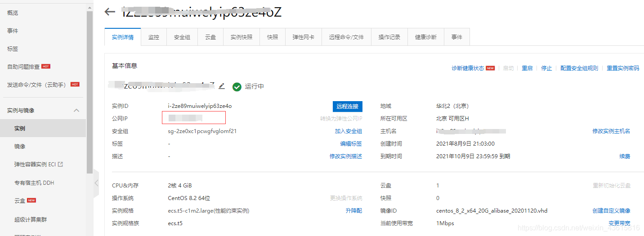Click the 2核 4 GiB value
Screen dimensions: 644x236
coord(180,185)
